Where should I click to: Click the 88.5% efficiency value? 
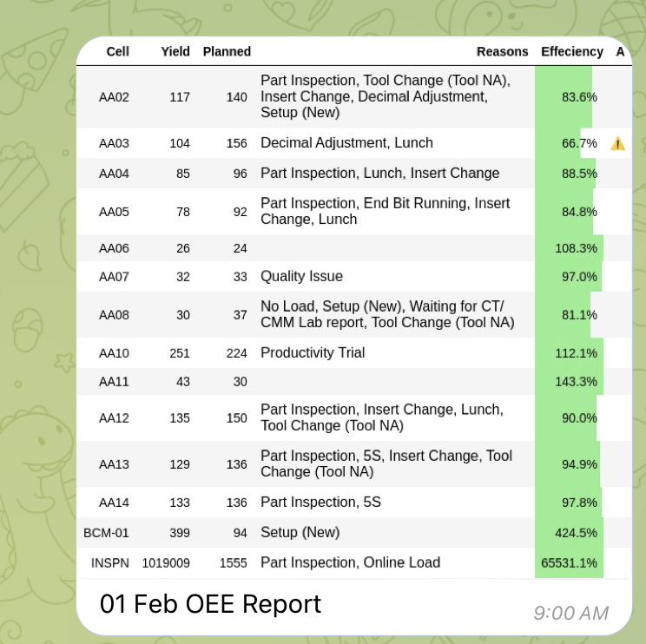click(x=579, y=174)
